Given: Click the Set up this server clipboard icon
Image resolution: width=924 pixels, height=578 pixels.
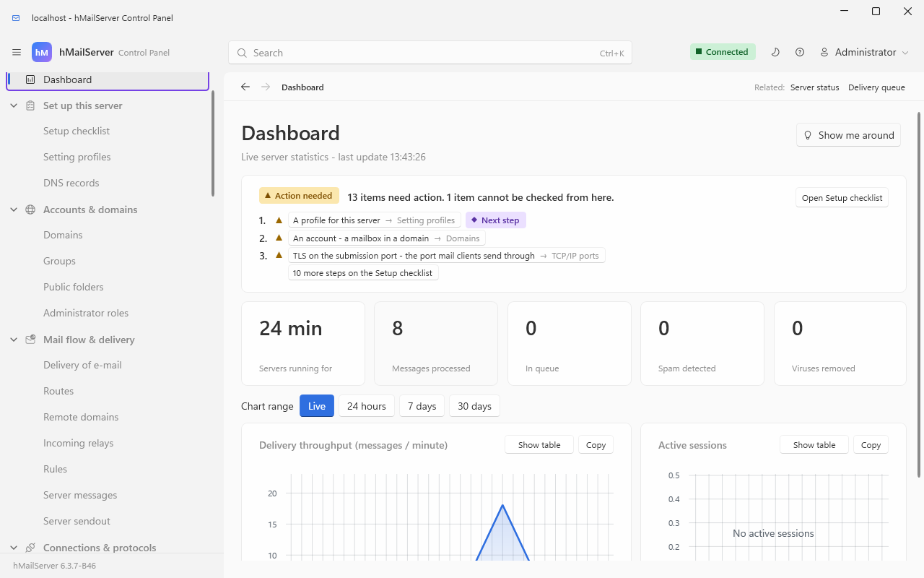Looking at the screenshot, I should point(30,105).
